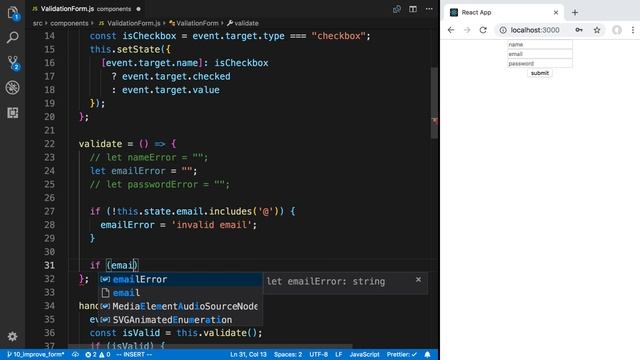Open the Search view in the activity bar

click(13, 38)
